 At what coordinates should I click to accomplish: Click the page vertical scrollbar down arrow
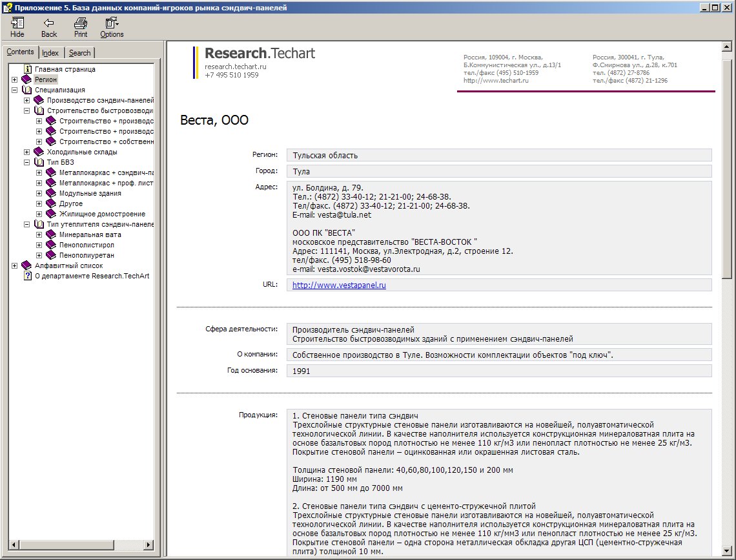[726, 551]
